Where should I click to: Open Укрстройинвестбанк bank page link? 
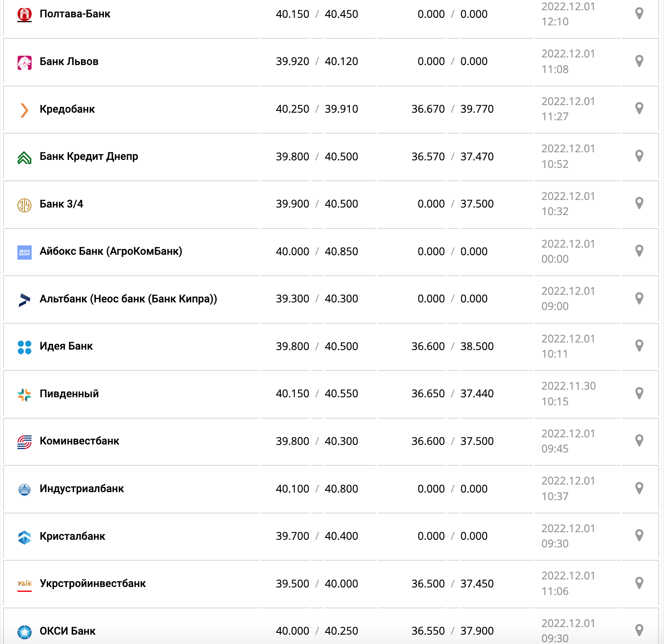[93, 583]
